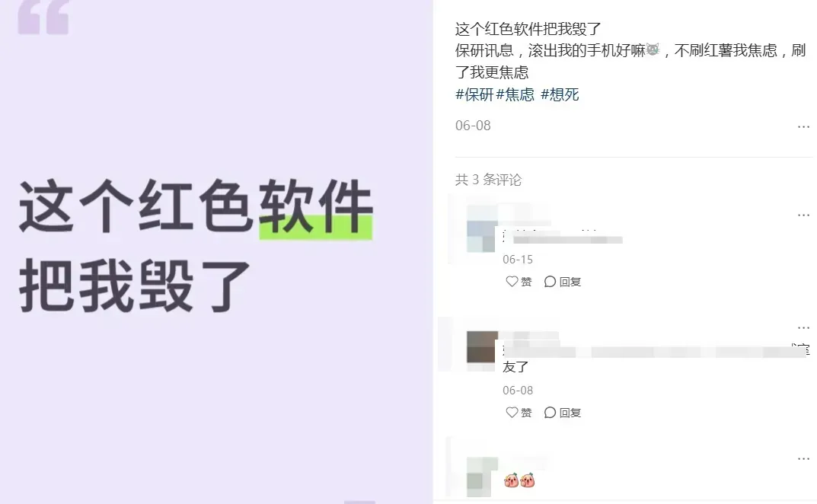Click the post title text 这个红色软件把我毁了

click(x=528, y=29)
